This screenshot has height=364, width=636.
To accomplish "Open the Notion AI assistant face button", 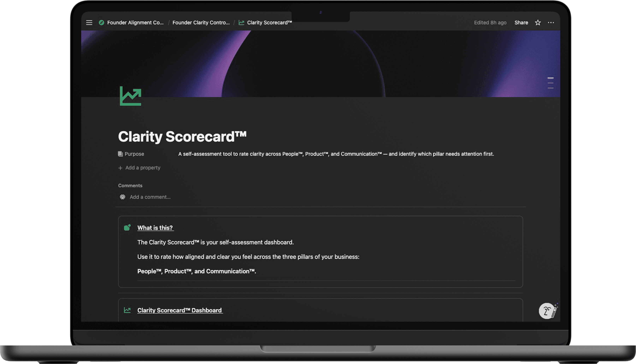I will pos(547,311).
